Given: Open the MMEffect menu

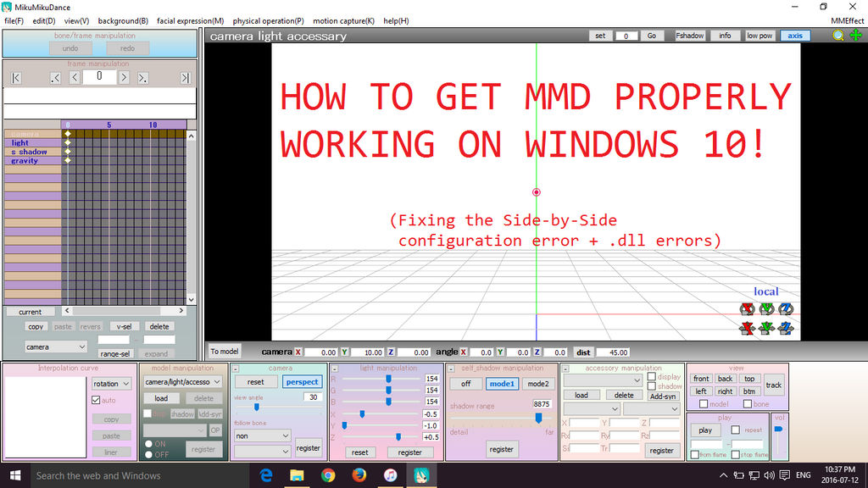Looking at the screenshot, I should 847,21.
